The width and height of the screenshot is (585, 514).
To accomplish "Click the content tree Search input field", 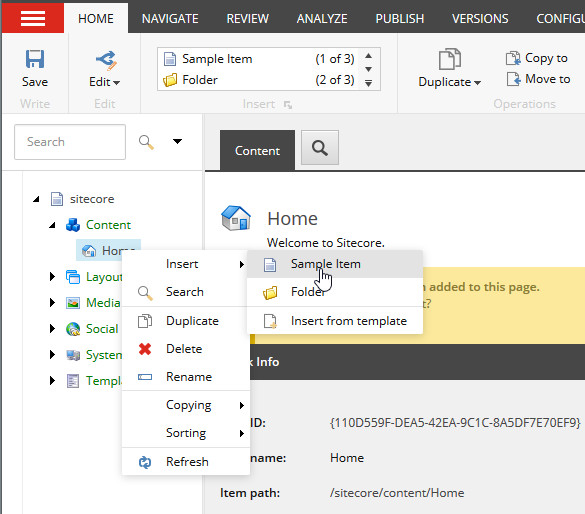I will 70,142.
